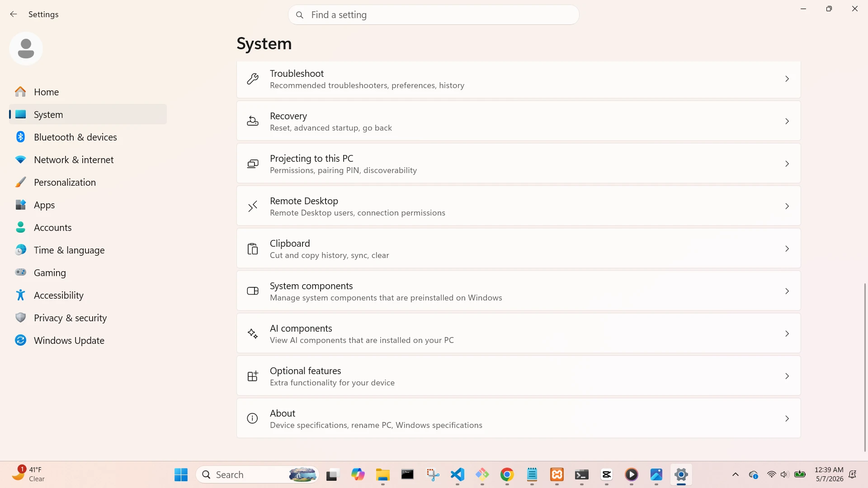Expand Clipboard with its chevron
This screenshot has height=488, width=868.
[x=787, y=249]
